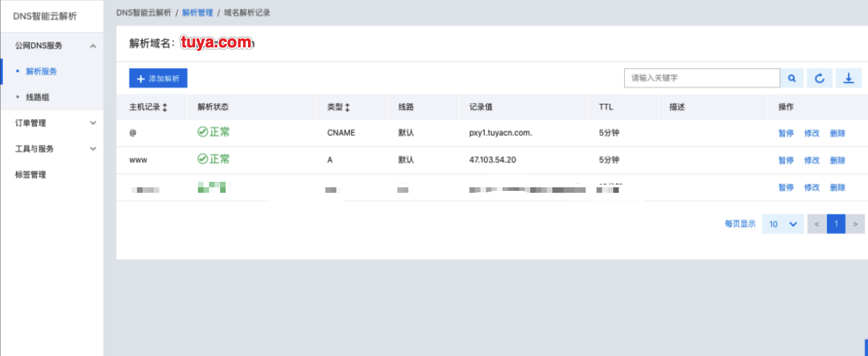Viewport: 868px width, 356px height.
Task: Sort by 主机记录 column arrows
Action: click(164, 107)
